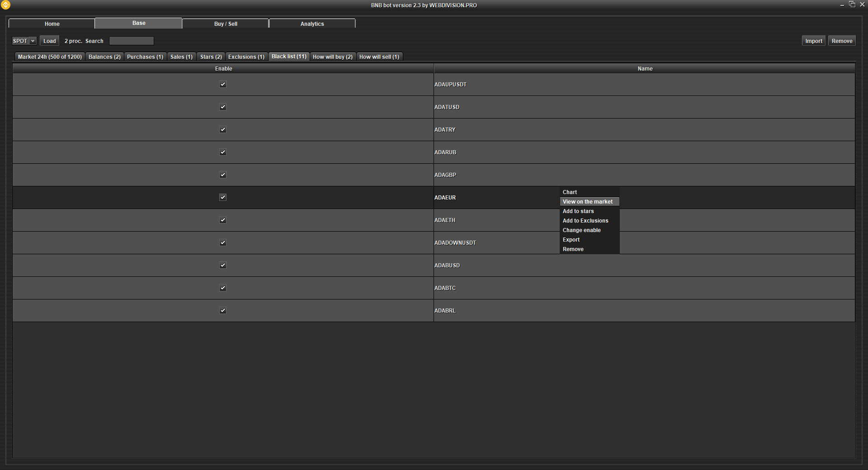Uncheck the ADAUPUSDT enable checkbox
Screen dimensions: 868x470
coord(222,84)
